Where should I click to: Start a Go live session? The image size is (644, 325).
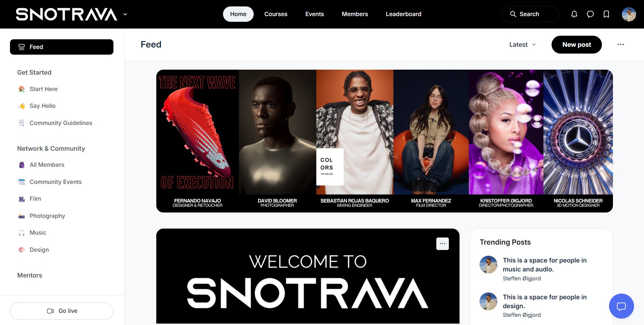[62, 311]
